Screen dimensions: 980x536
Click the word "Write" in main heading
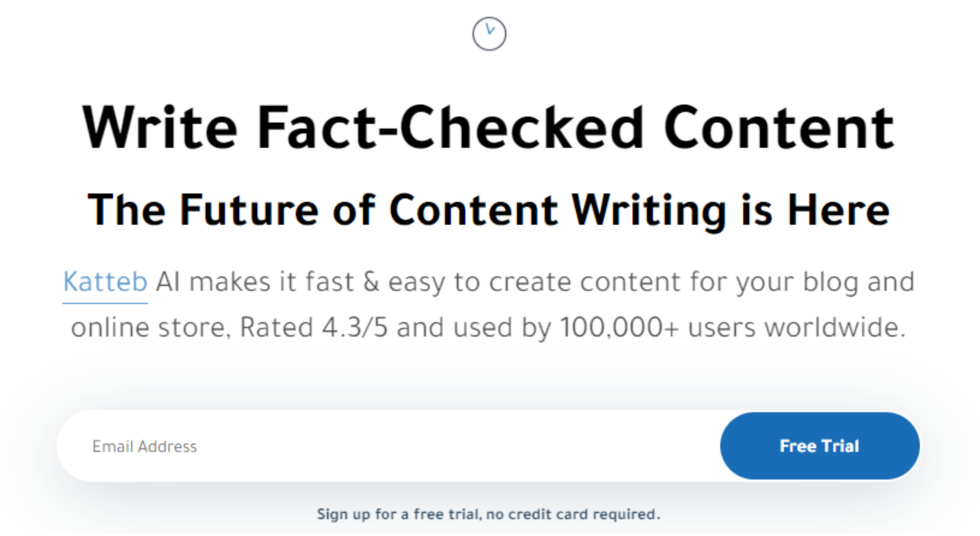tap(160, 128)
